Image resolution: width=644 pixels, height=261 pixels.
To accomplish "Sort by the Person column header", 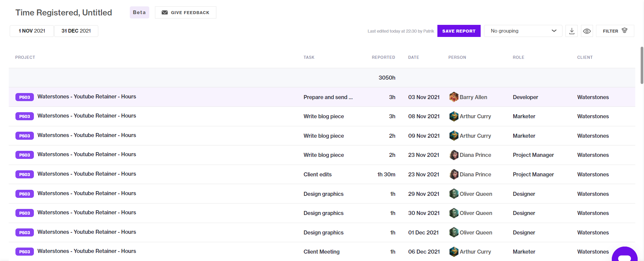I will click(x=457, y=57).
